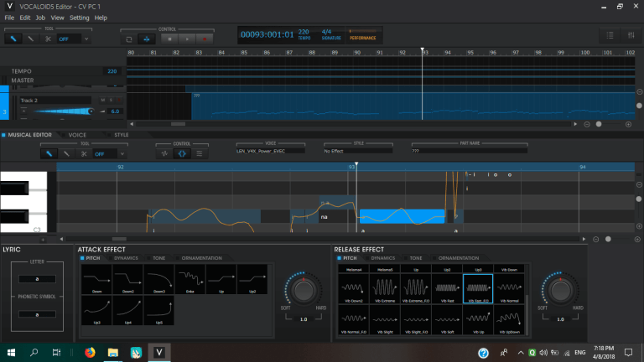Select Attack Effect Tone tab
The width and height of the screenshot is (644, 362).
coord(157,258)
